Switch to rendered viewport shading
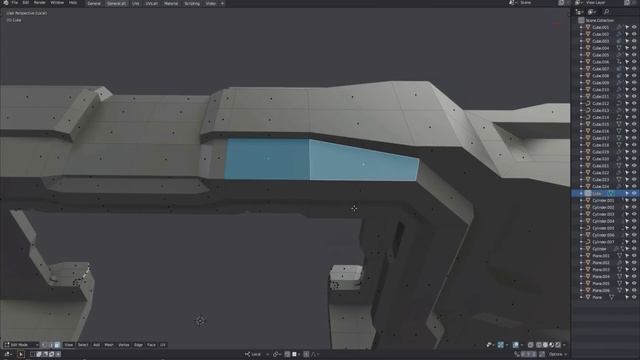The width and height of the screenshot is (640, 360). [558, 345]
